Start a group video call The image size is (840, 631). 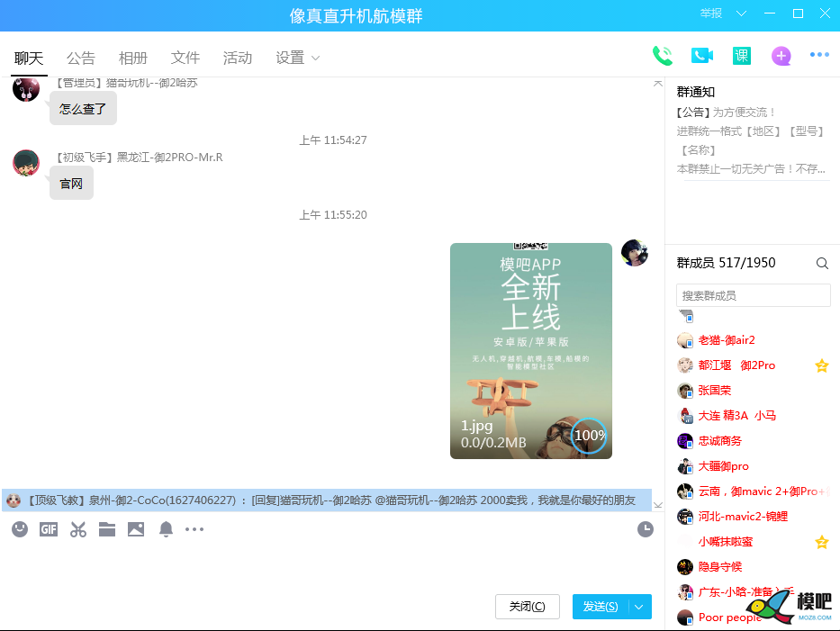click(x=701, y=56)
